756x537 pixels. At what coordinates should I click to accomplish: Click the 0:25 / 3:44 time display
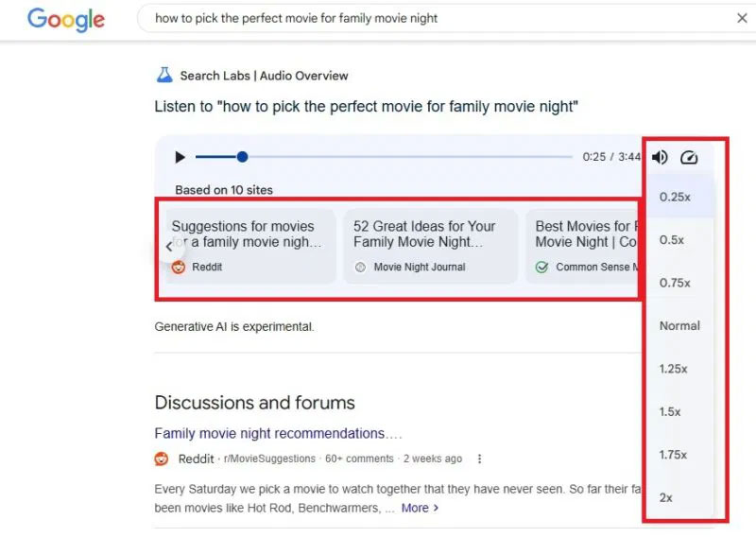tap(611, 157)
